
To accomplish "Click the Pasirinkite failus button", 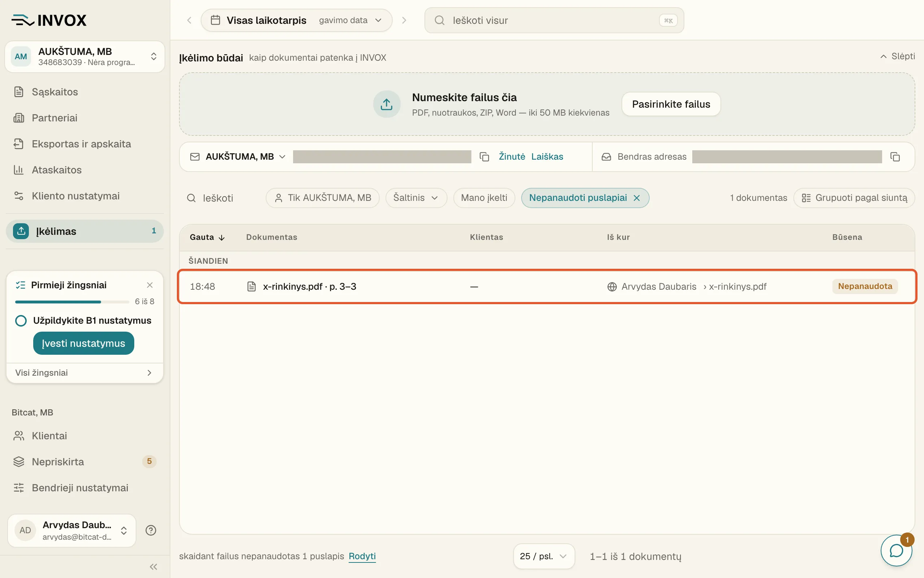I will point(671,104).
